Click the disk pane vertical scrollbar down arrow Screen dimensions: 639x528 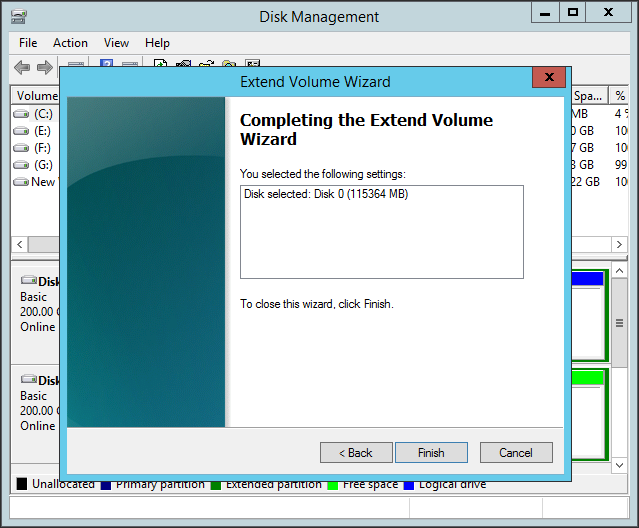[619, 465]
